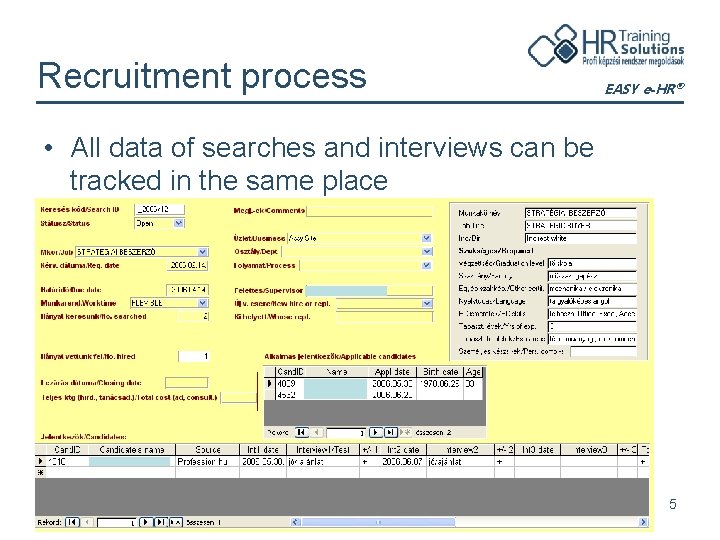This screenshot has width=720, height=540.
Task: Go to next record in bottom Candidates navigator
Action: 146,522
